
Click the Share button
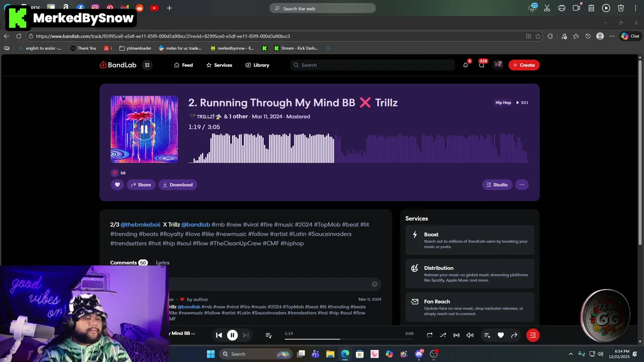click(x=141, y=185)
